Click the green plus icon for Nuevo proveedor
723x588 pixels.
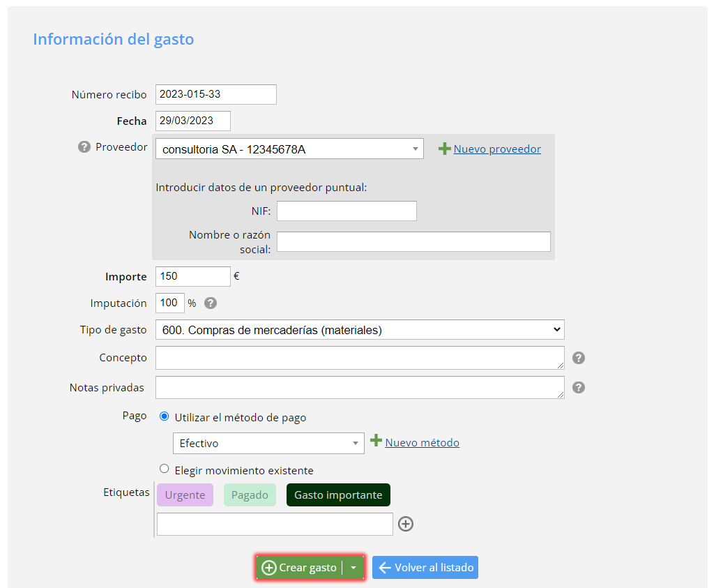pyautogui.click(x=444, y=149)
